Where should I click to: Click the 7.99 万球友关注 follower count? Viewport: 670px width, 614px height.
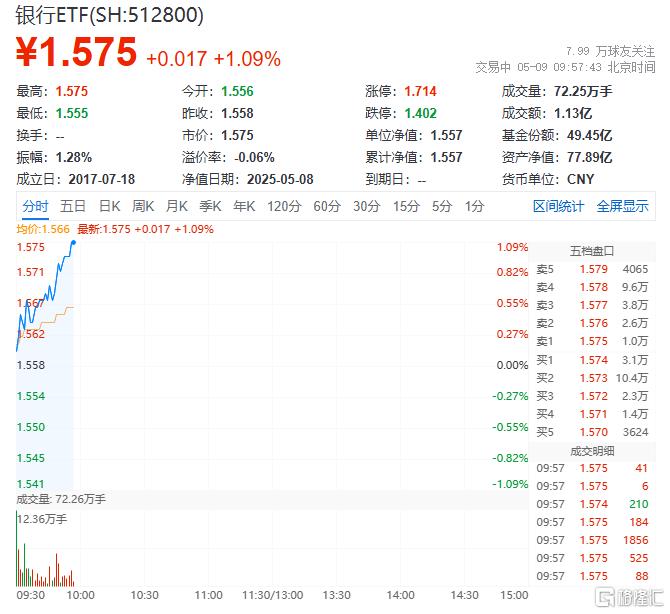(x=611, y=52)
